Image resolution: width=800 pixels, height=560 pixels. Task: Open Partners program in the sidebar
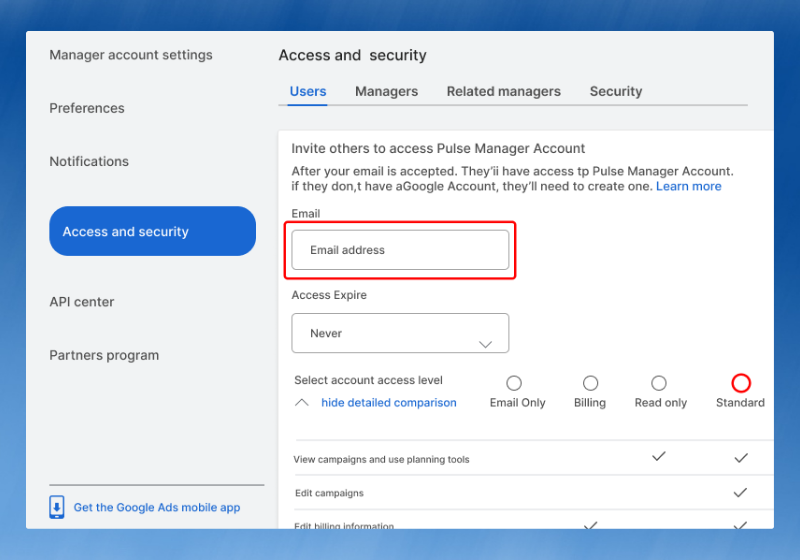[x=104, y=355]
